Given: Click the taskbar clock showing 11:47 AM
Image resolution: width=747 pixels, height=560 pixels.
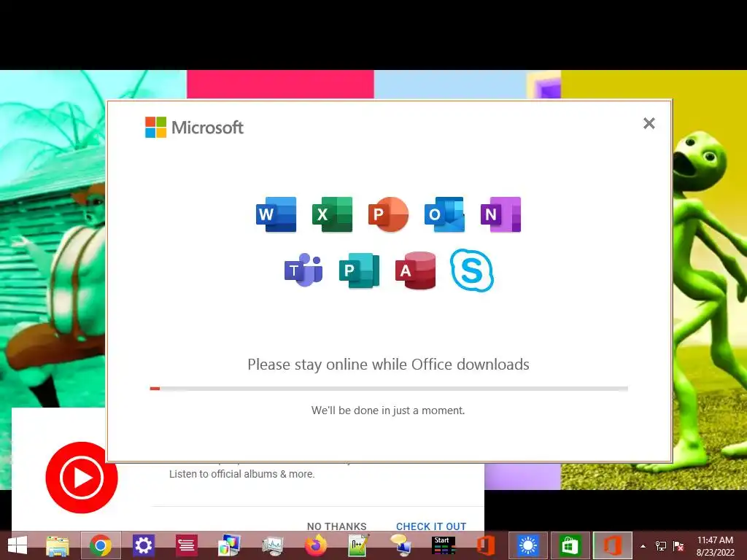Looking at the screenshot, I should [715, 546].
